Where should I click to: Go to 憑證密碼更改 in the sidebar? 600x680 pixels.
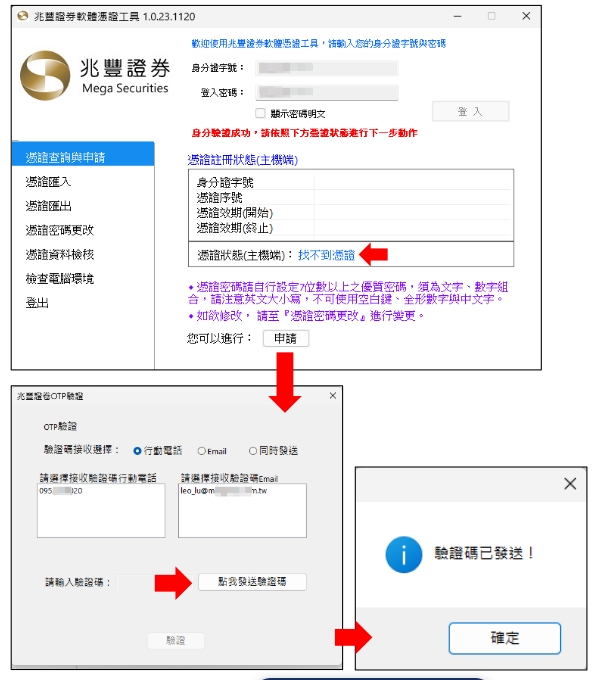coord(61,230)
